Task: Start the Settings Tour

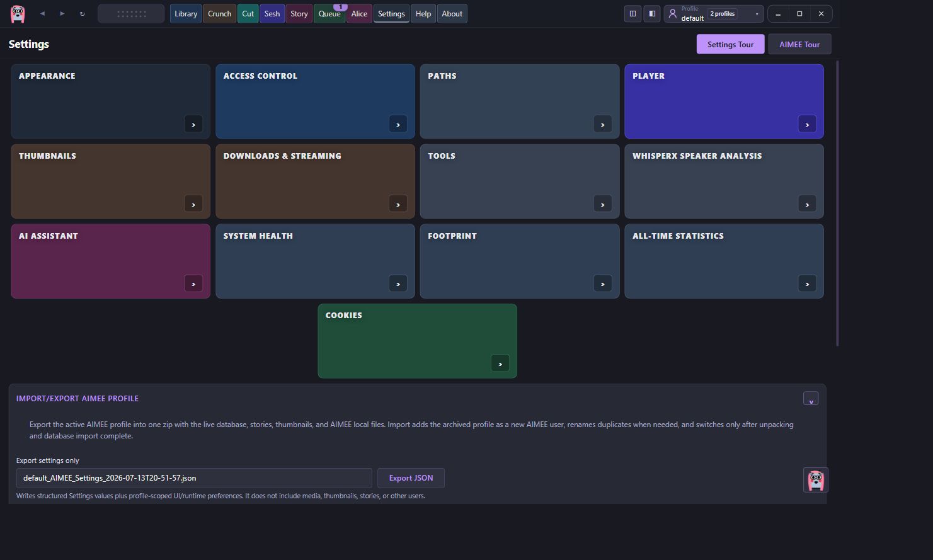Action: 730,44
